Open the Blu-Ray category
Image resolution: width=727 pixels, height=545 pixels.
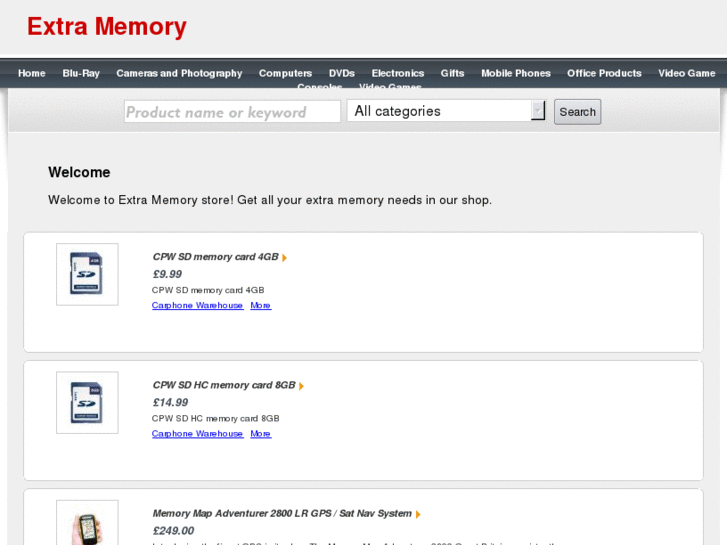[81, 73]
